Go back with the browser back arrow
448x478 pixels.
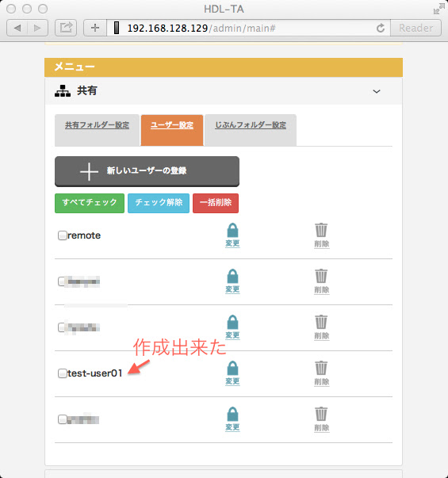click(17, 28)
